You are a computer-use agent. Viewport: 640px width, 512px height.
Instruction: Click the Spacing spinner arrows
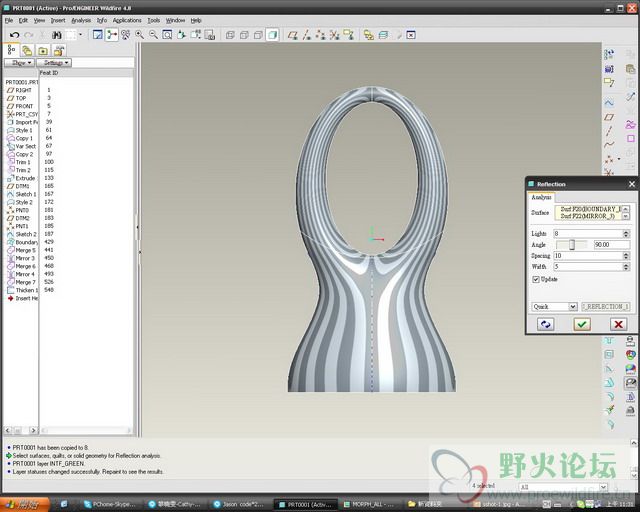pos(626,256)
